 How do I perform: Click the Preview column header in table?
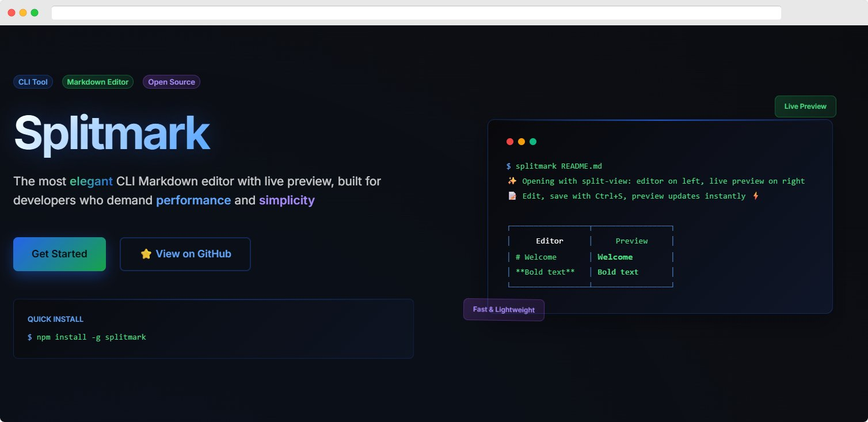click(631, 241)
